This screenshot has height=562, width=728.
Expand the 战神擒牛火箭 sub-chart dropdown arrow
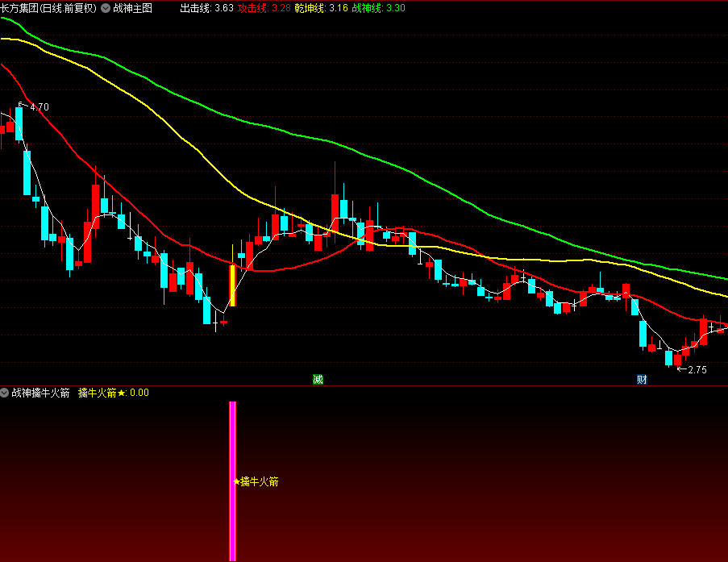click(5, 393)
